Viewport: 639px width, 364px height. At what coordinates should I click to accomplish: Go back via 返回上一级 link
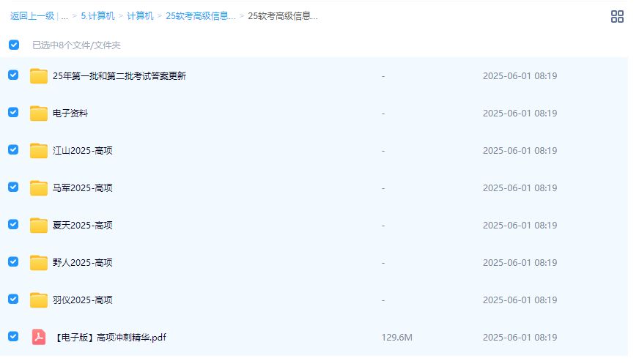[32, 16]
